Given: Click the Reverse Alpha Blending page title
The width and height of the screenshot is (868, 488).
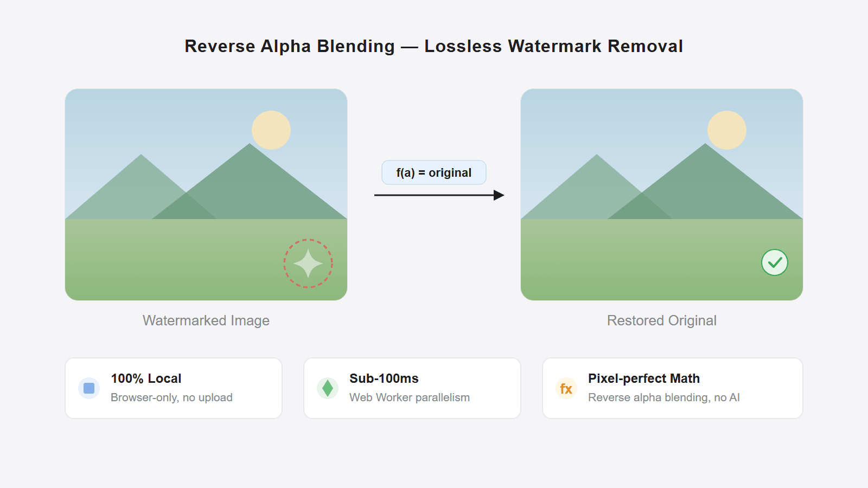Looking at the screenshot, I should tap(434, 46).
